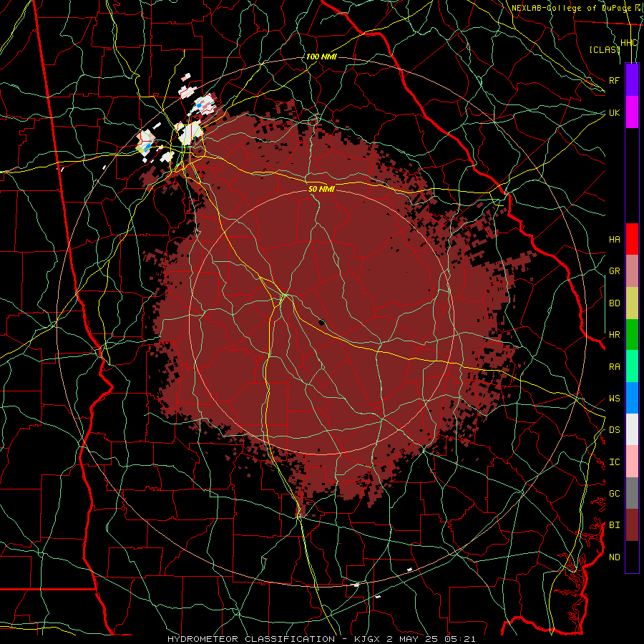
Task: Click the '50 NMI' range ring label
Action: click(x=321, y=189)
